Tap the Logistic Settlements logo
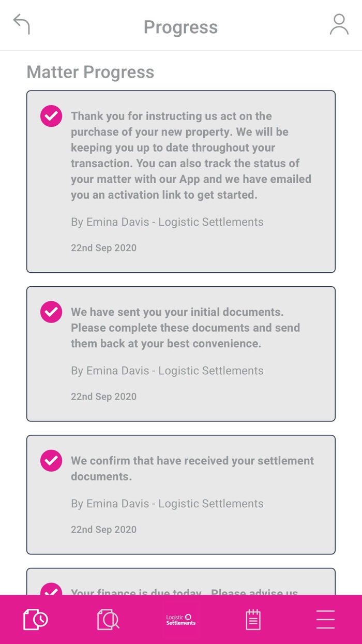Image resolution: width=362 pixels, height=644 pixels. pyautogui.click(x=180, y=619)
